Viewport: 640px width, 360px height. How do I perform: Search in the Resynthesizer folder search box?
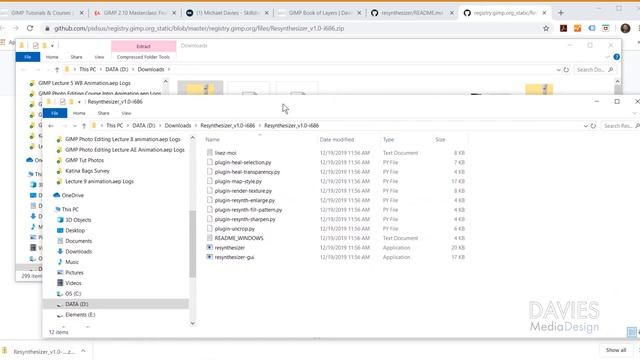coord(620,126)
